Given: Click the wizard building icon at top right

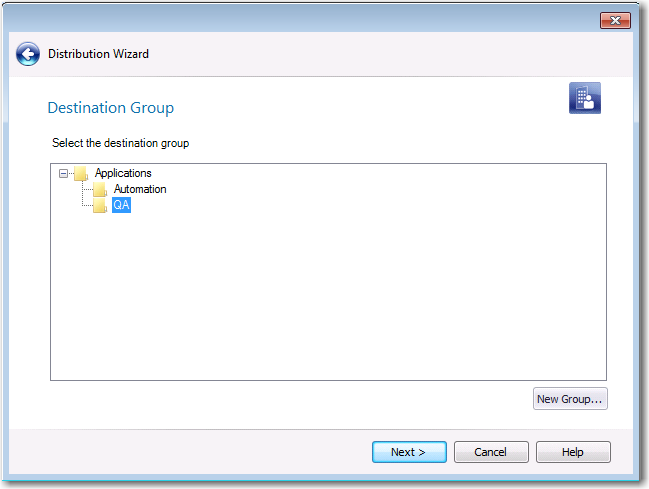Looking at the screenshot, I should pyautogui.click(x=584, y=98).
